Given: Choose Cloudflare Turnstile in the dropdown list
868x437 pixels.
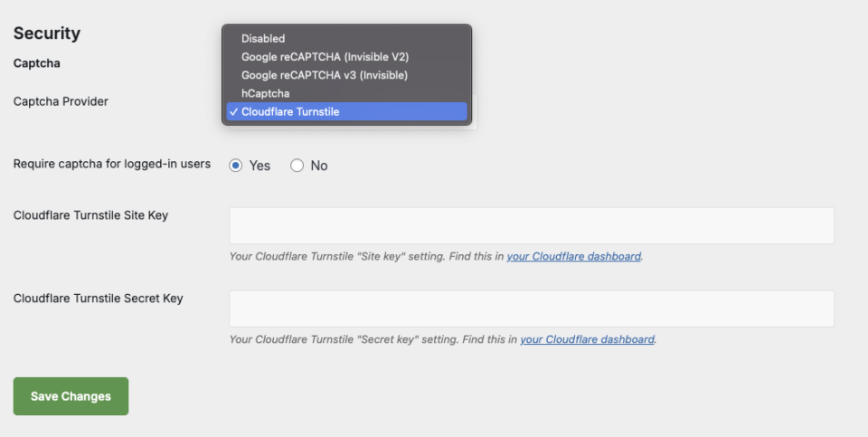Looking at the screenshot, I should click(290, 112).
